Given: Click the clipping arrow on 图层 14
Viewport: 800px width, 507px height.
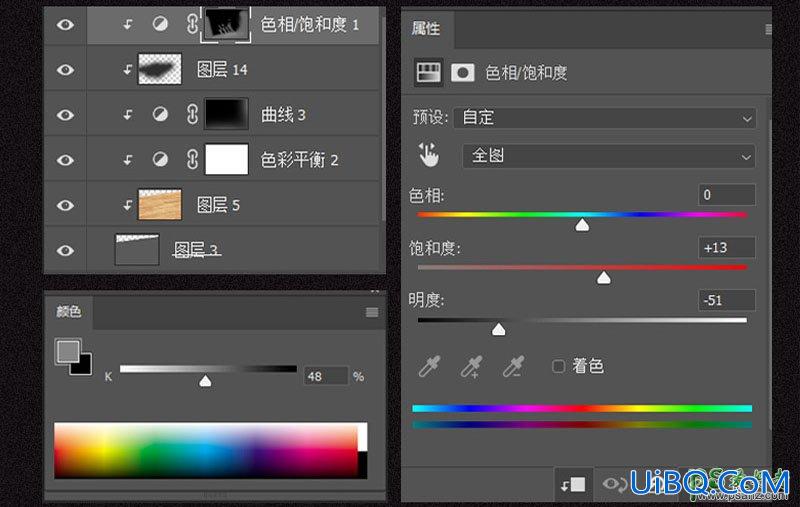Looking at the screenshot, I should click(128, 69).
